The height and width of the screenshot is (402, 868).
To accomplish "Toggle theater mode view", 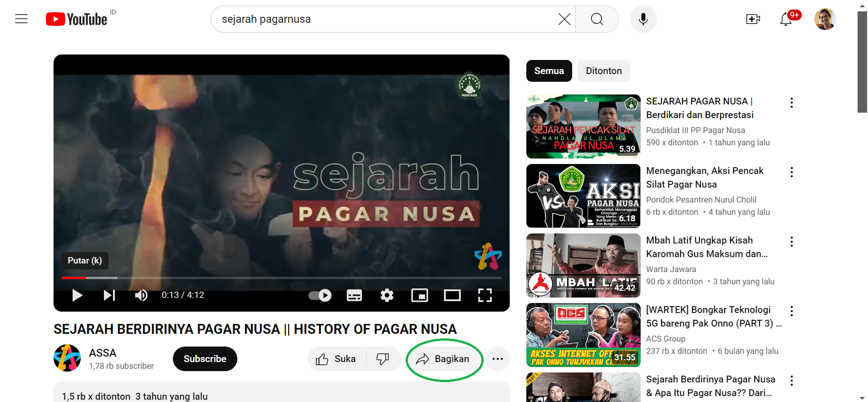I will tap(452, 296).
